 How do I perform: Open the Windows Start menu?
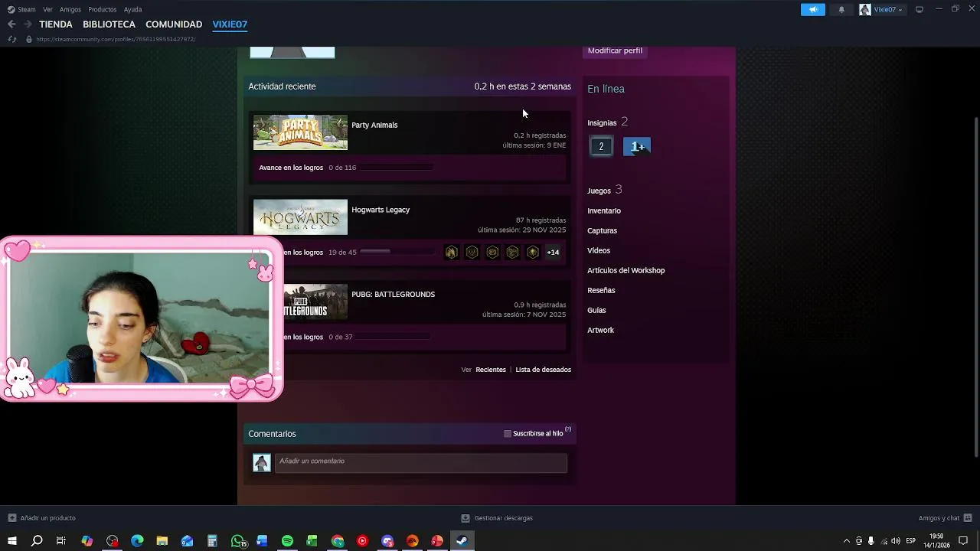click(12, 541)
